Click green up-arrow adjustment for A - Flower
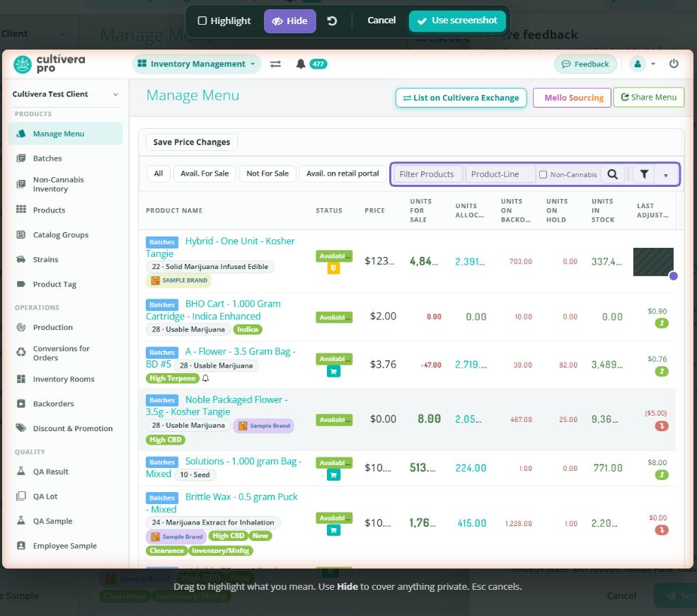This screenshot has height=616, width=697. 662,372
